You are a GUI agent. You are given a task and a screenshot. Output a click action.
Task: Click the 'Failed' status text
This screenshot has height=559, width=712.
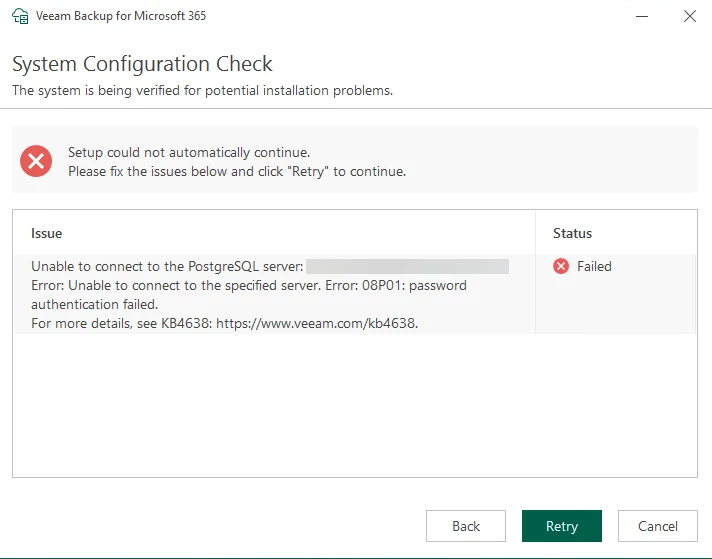tap(594, 266)
